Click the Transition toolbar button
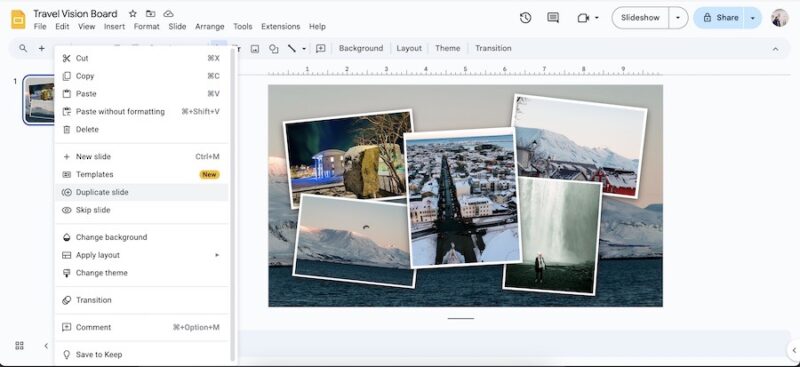Image resolution: width=800 pixels, height=367 pixels. pos(493,48)
